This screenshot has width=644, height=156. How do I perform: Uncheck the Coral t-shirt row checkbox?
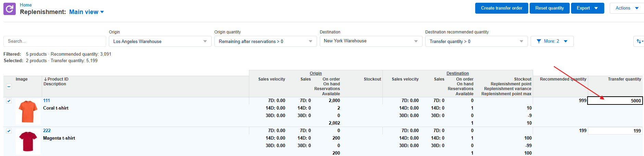point(9,101)
